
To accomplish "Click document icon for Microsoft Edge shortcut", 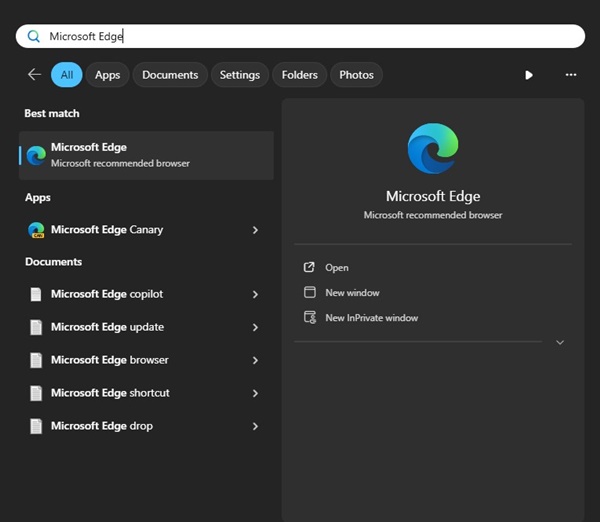I will pos(36,393).
